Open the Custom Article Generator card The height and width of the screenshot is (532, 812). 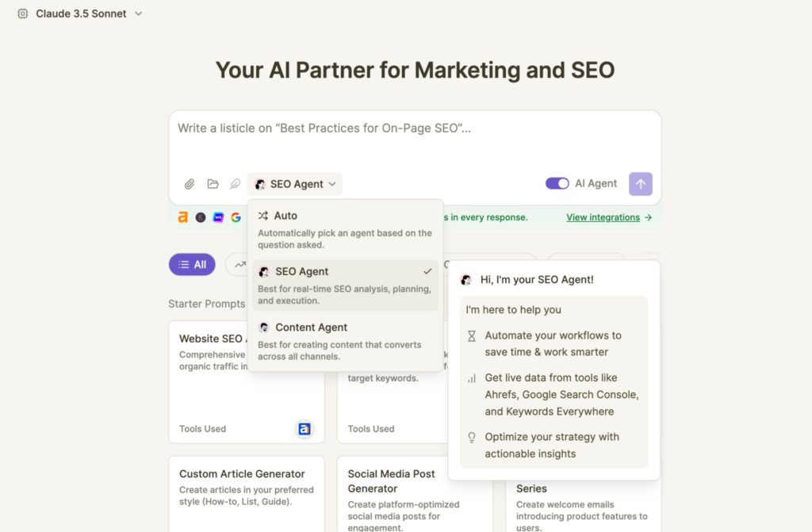coord(247,494)
